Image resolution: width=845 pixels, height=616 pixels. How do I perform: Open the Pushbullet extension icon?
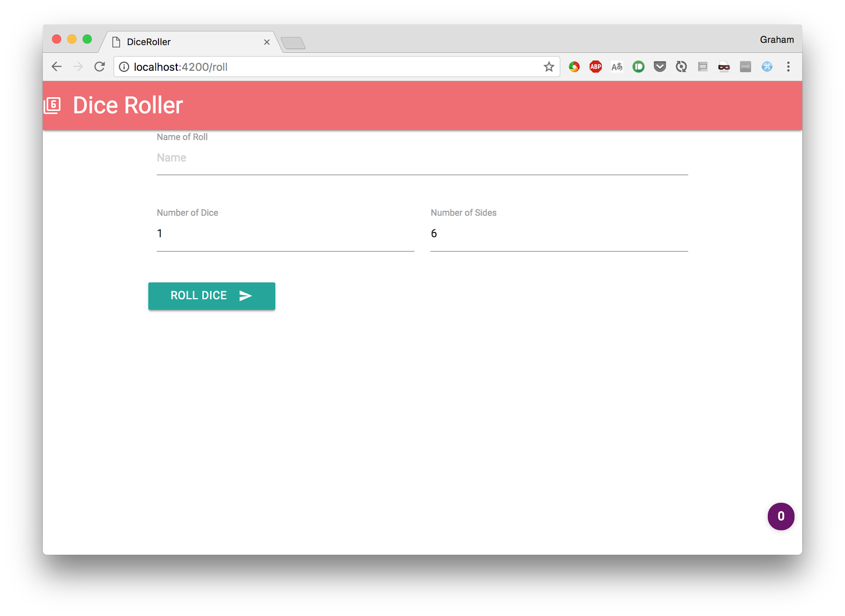pyautogui.click(x=638, y=67)
